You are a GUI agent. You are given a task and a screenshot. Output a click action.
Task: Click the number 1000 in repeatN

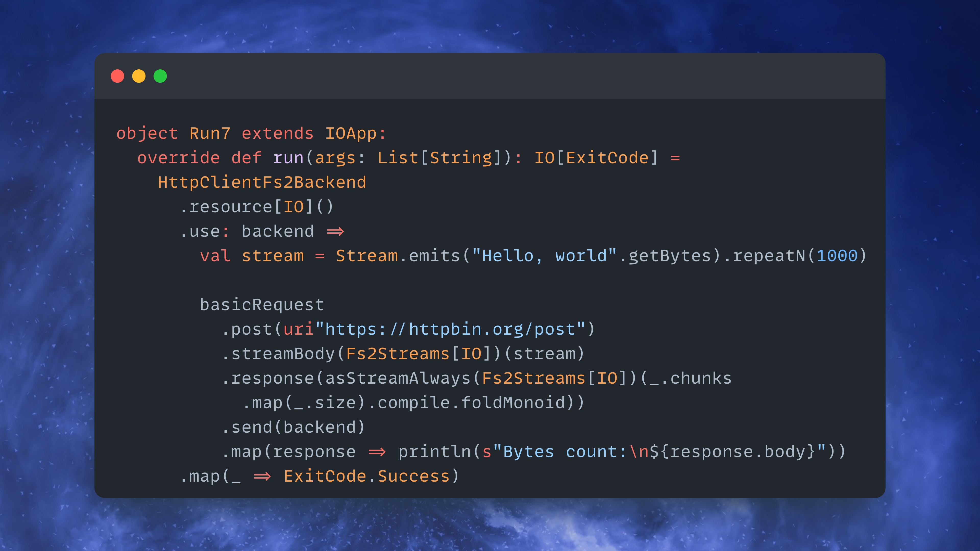[837, 256]
